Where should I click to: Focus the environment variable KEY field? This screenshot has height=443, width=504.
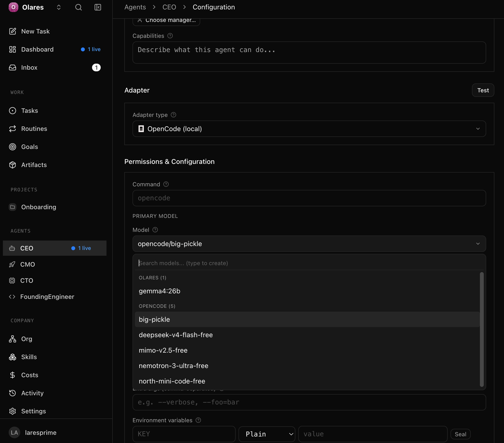click(x=184, y=434)
